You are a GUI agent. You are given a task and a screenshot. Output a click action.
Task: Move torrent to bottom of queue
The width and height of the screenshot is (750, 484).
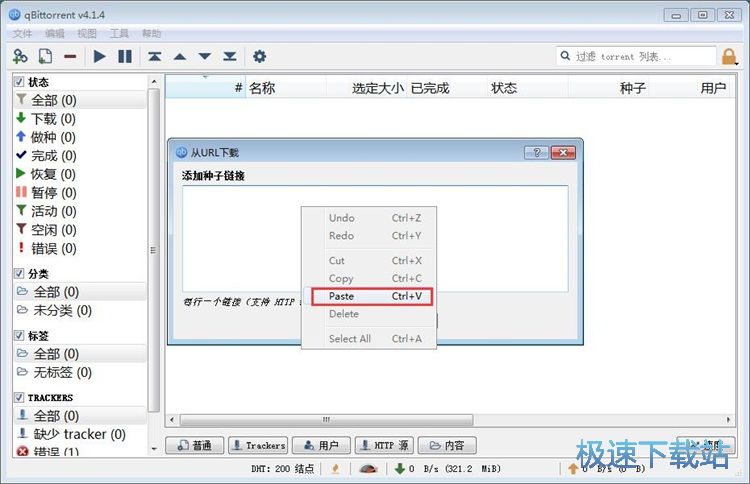[x=230, y=56]
